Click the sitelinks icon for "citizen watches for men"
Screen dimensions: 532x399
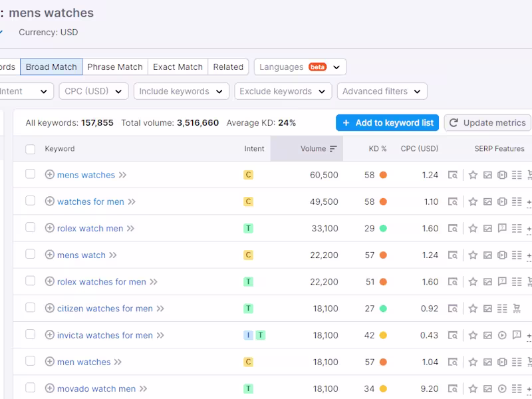point(502,309)
